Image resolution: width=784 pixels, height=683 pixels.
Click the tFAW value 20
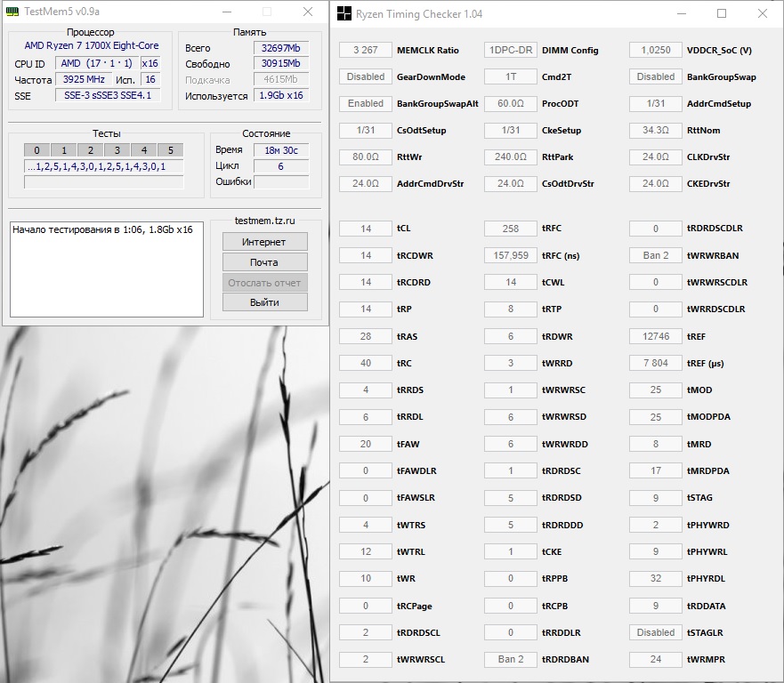[366, 444]
